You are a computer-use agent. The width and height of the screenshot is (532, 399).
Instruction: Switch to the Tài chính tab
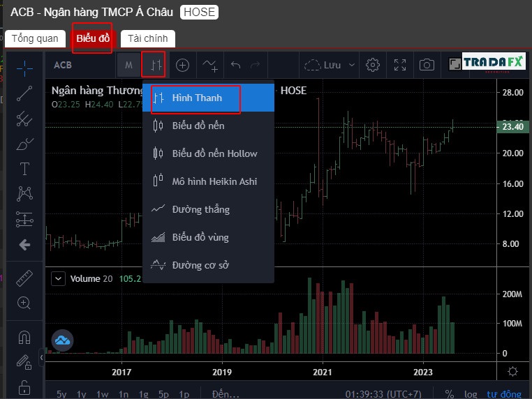[148, 38]
